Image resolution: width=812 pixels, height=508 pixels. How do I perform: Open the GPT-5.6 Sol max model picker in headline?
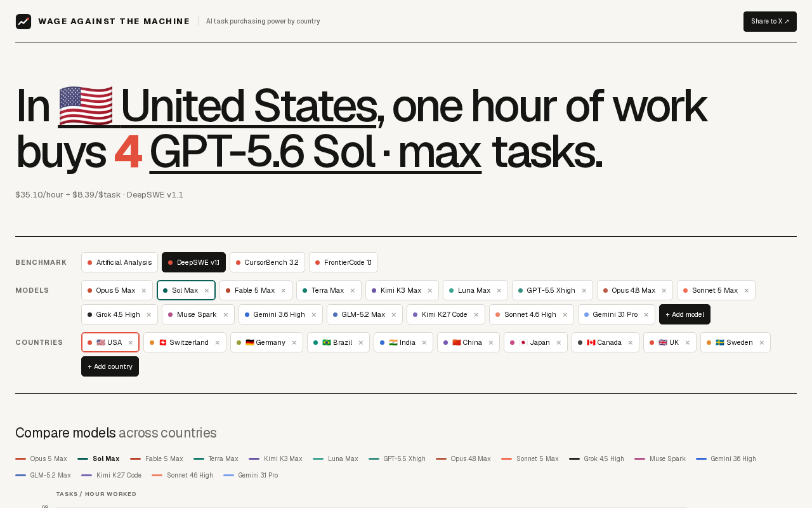pyautogui.click(x=315, y=152)
